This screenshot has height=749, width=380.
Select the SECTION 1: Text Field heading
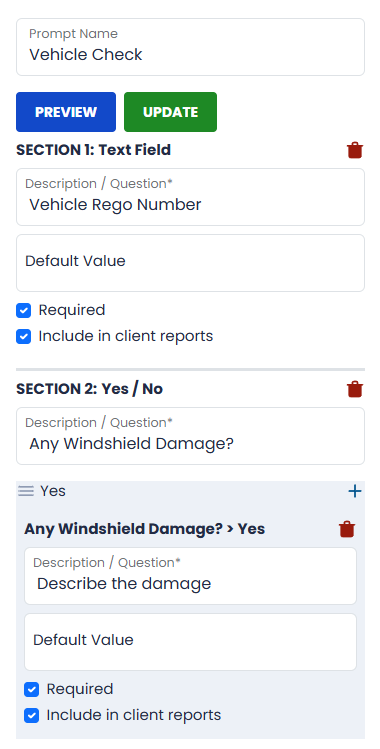point(94,150)
